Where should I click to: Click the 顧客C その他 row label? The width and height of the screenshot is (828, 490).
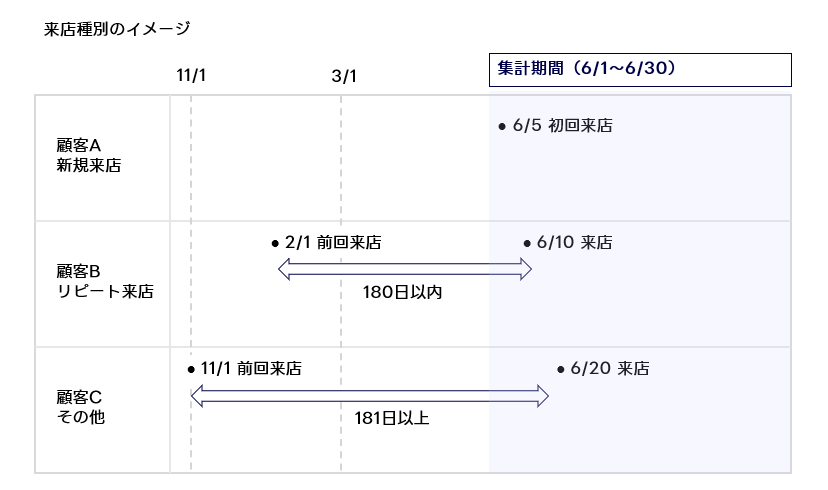pyautogui.click(x=80, y=407)
